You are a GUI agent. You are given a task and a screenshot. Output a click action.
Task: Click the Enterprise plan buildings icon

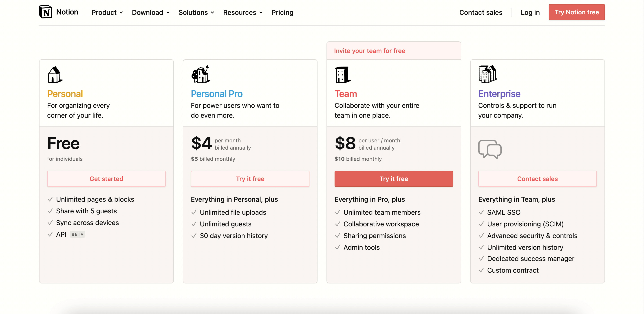tap(487, 74)
